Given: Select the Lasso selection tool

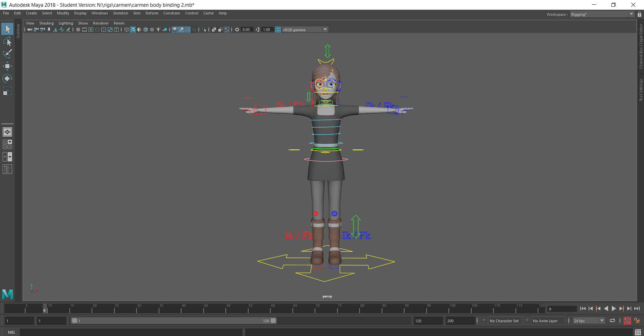Looking at the screenshot, I should [7, 41].
